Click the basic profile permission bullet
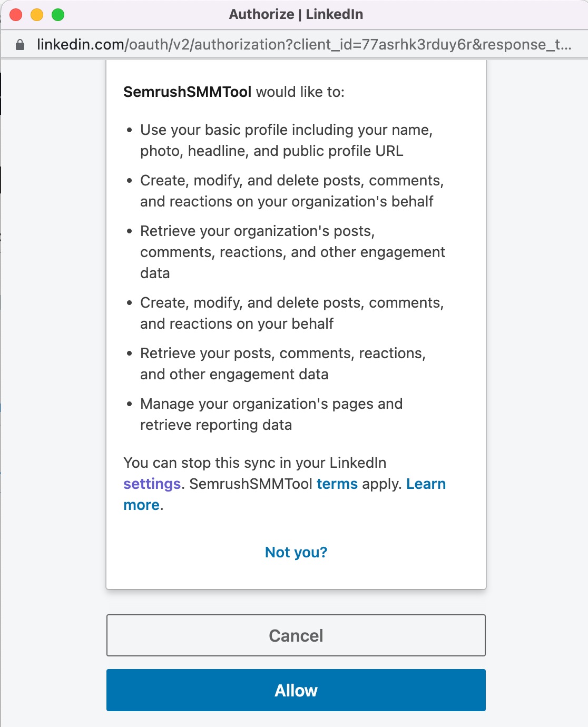 pos(287,140)
